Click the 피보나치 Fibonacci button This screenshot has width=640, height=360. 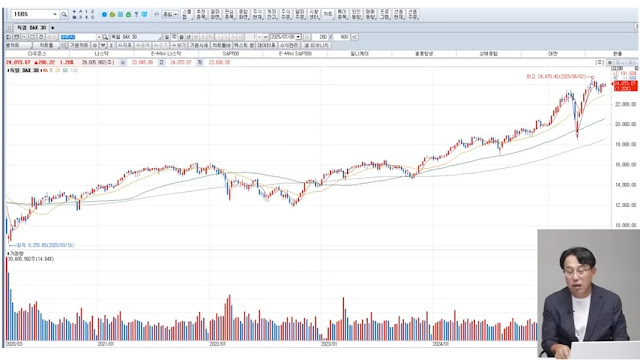[x=317, y=45]
